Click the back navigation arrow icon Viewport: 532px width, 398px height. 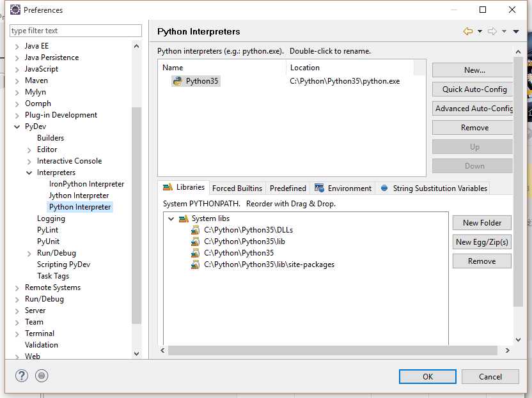(467, 31)
